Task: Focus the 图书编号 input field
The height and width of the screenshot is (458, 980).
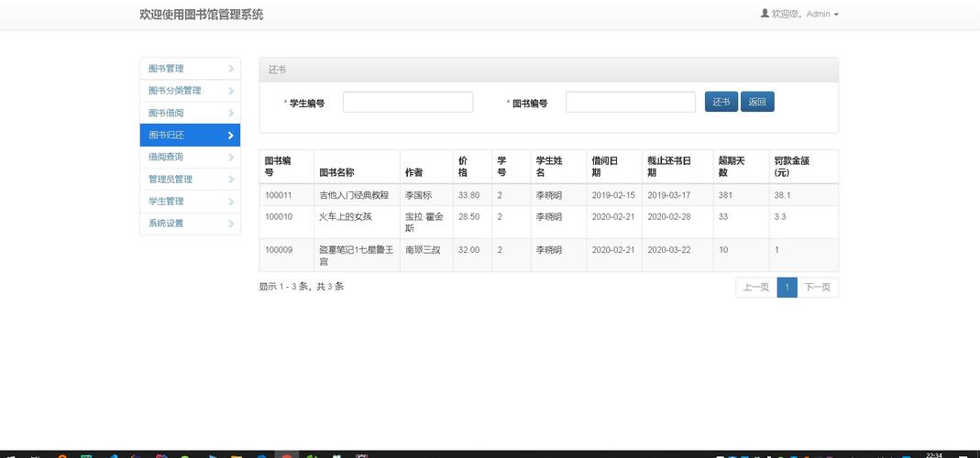Action: [x=631, y=102]
